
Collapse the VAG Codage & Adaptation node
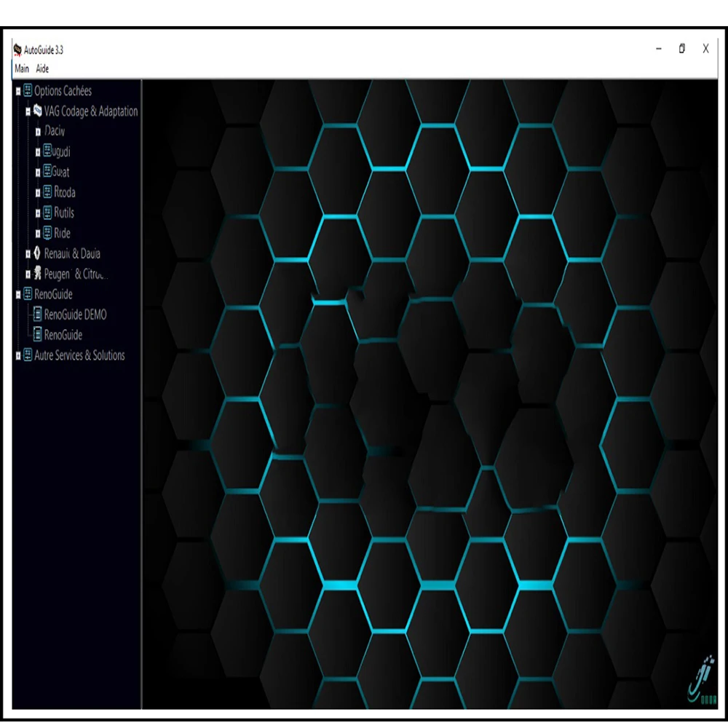click(x=28, y=111)
